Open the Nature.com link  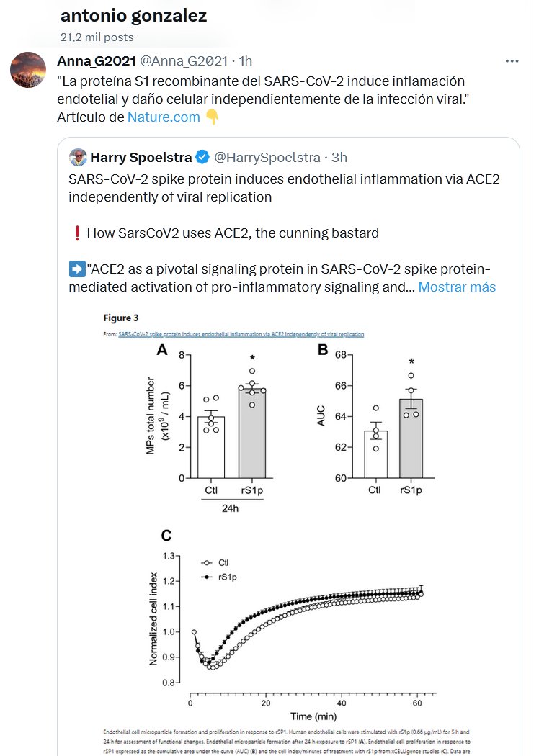pos(164,117)
